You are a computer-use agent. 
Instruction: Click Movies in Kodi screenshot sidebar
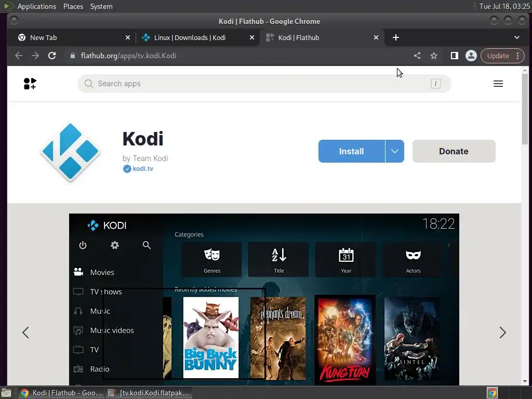point(102,272)
